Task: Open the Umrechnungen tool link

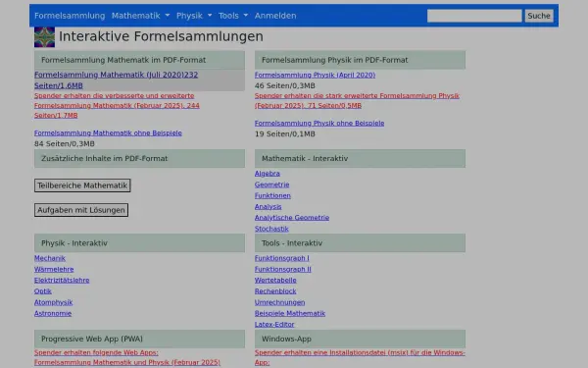Action: pos(279,302)
